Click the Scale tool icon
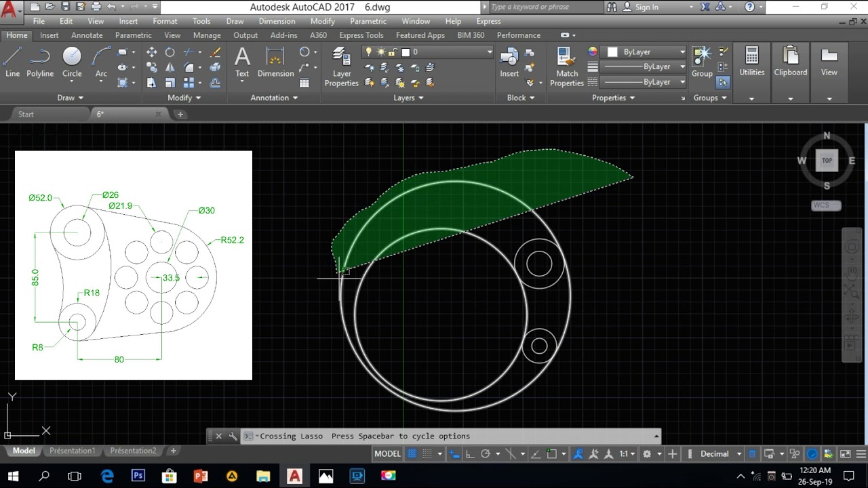868x488 pixels. point(170,83)
